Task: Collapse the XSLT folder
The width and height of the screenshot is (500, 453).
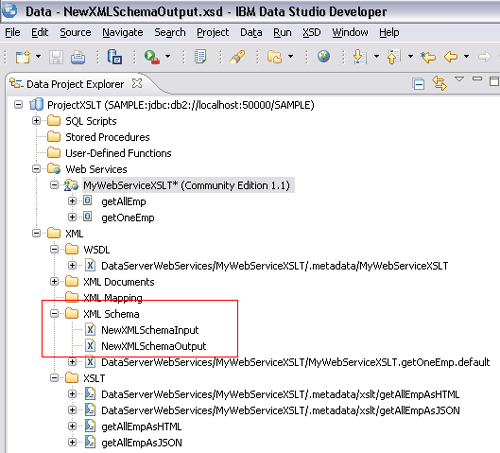Action: coord(54,378)
